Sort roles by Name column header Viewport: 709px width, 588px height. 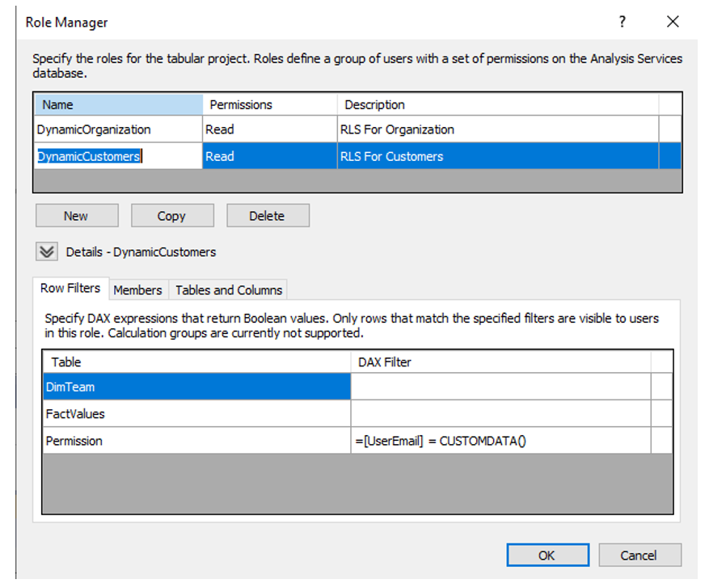118,104
